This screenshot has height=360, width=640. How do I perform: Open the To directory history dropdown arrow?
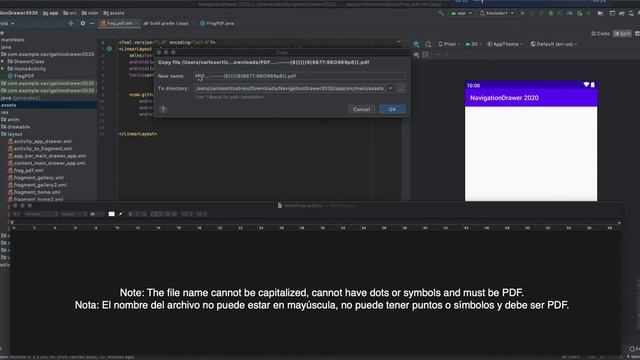point(390,89)
